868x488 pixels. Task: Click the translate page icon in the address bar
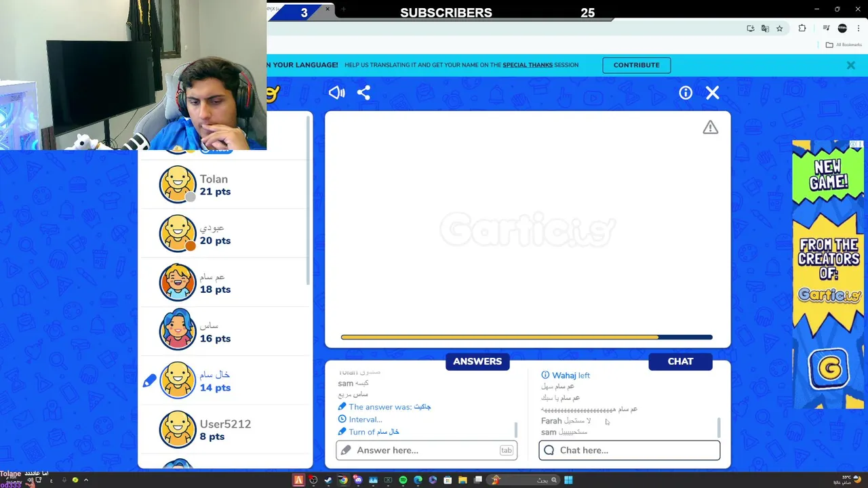pyautogui.click(x=765, y=28)
